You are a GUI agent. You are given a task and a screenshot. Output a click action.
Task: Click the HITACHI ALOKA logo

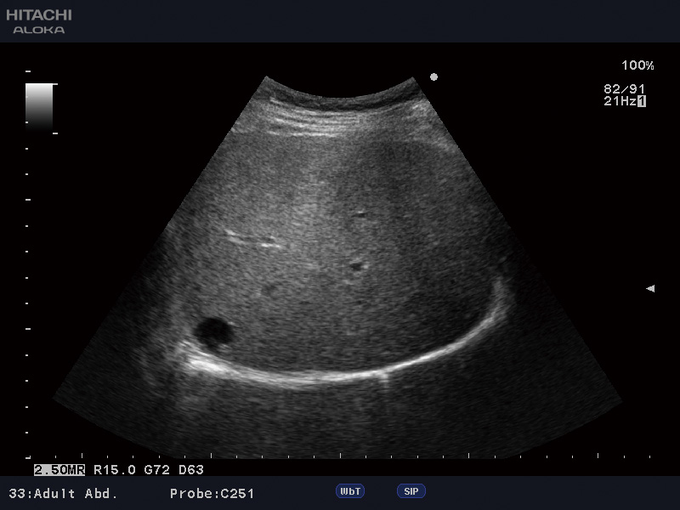(x=38, y=21)
